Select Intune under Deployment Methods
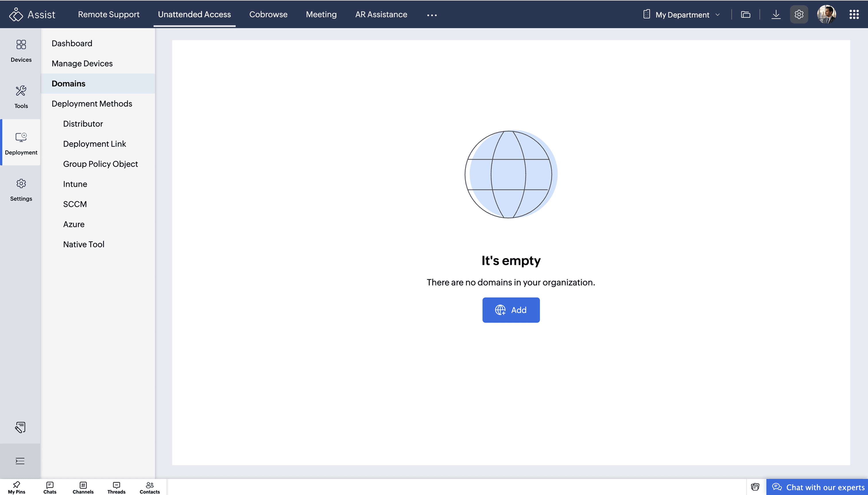The image size is (868, 495). [75, 184]
